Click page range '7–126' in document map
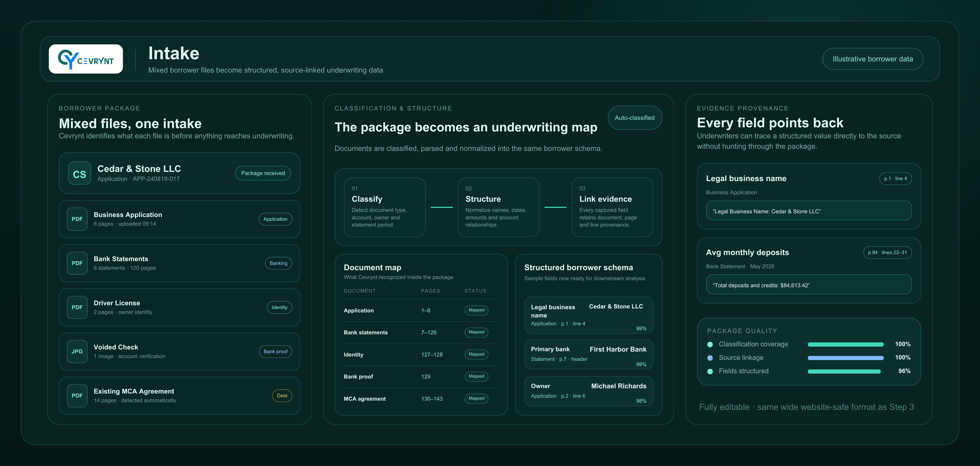Viewport: 980px width, 466px height. click(429, 332)
